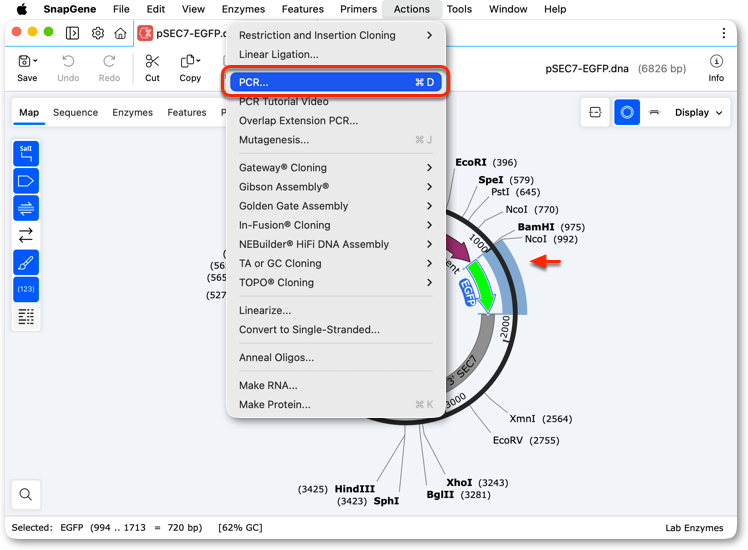Toggle the sidebar panel icon

73,33
